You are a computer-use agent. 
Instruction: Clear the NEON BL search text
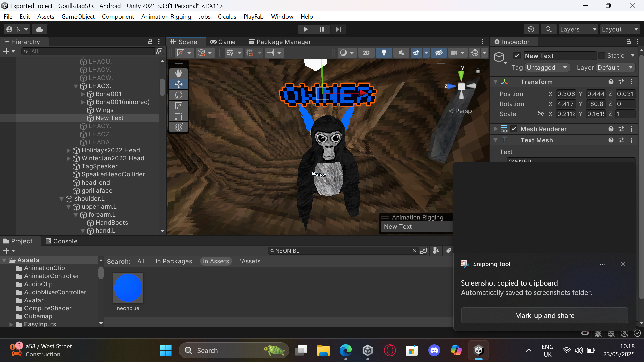click(415, 251)
